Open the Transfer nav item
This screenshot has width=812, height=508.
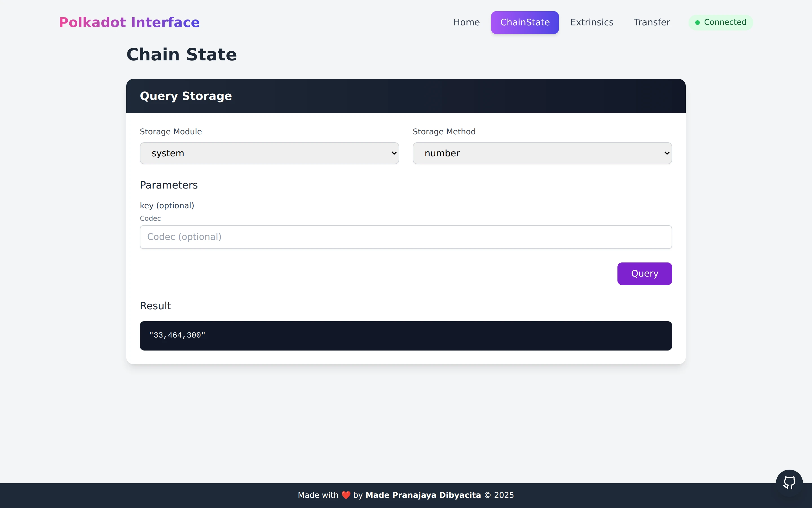pos(652,22)
